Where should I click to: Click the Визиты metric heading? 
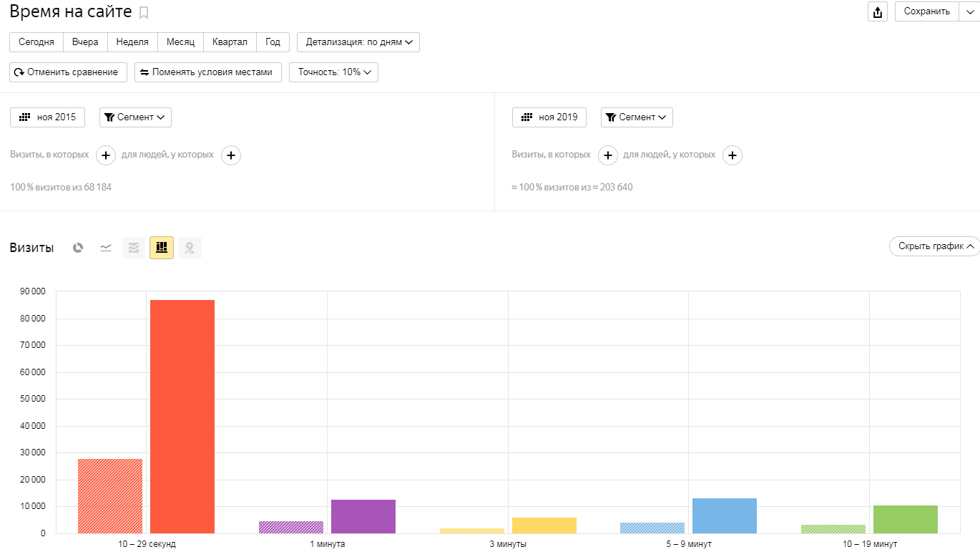click(31, 248)
